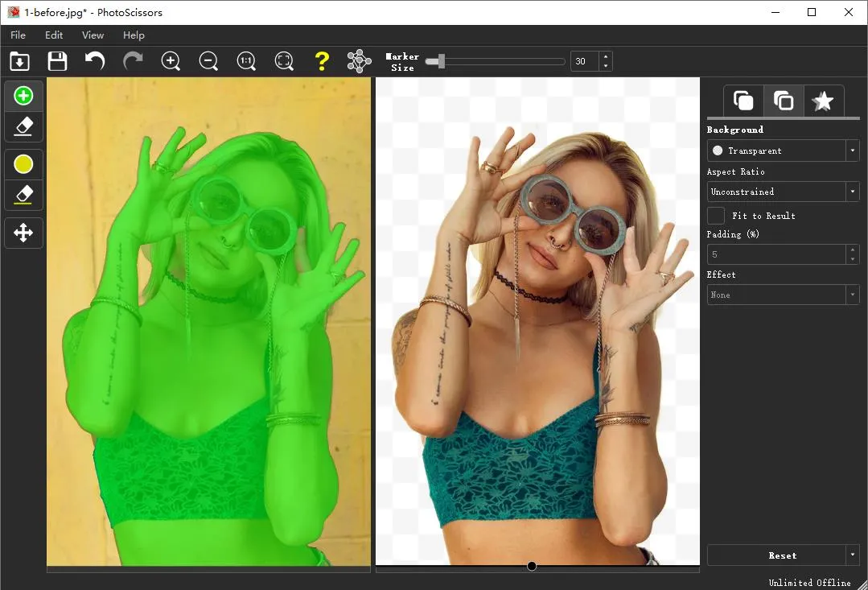
Task: Open help with yellow question mark
Action: (322, 61)
